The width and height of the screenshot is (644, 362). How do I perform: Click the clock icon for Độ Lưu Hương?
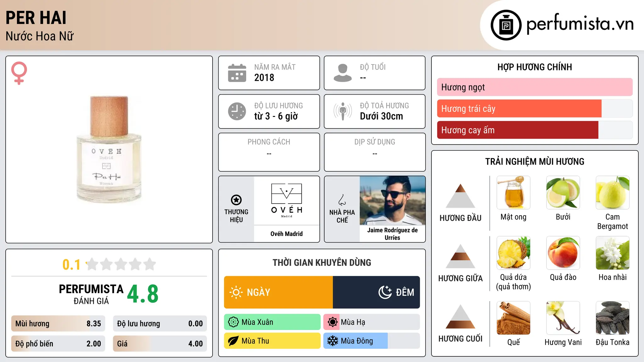237,111
